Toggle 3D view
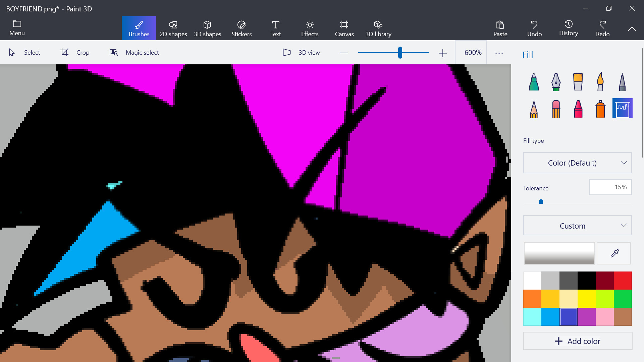The image size is (644, 362). 301,53
